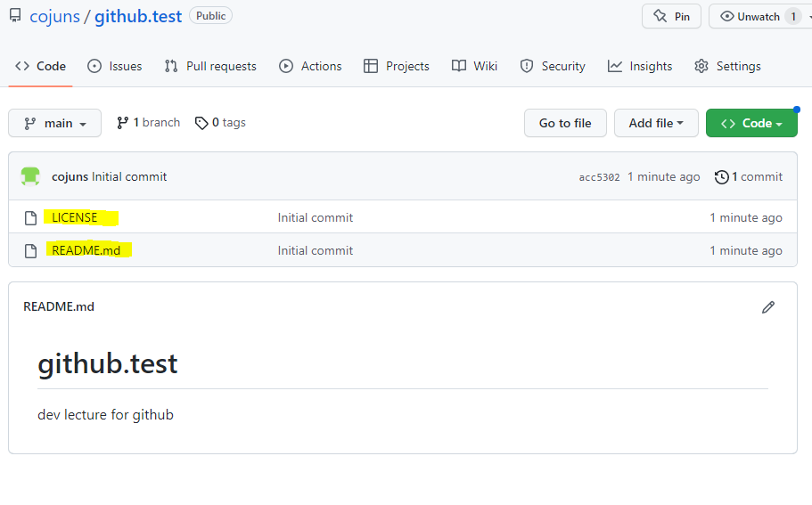Click '1 minute ago' next to acc5302

click(x=664, y=177)
